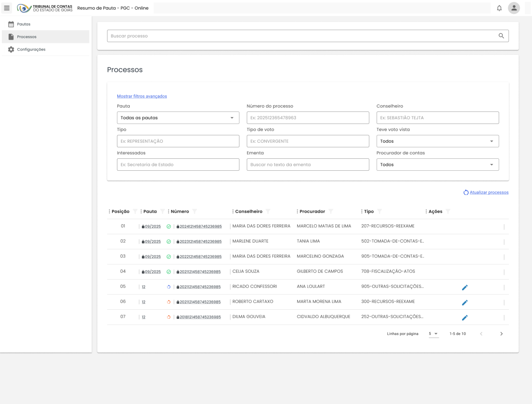532x404 pixels.
Task: Click the notifications bell icon
Action: click(499, 8)
